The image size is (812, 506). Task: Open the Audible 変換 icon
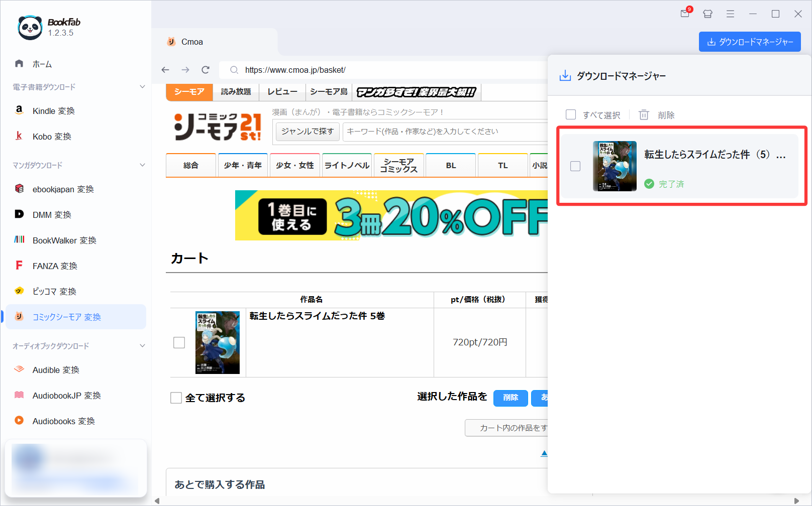(19, 369)
